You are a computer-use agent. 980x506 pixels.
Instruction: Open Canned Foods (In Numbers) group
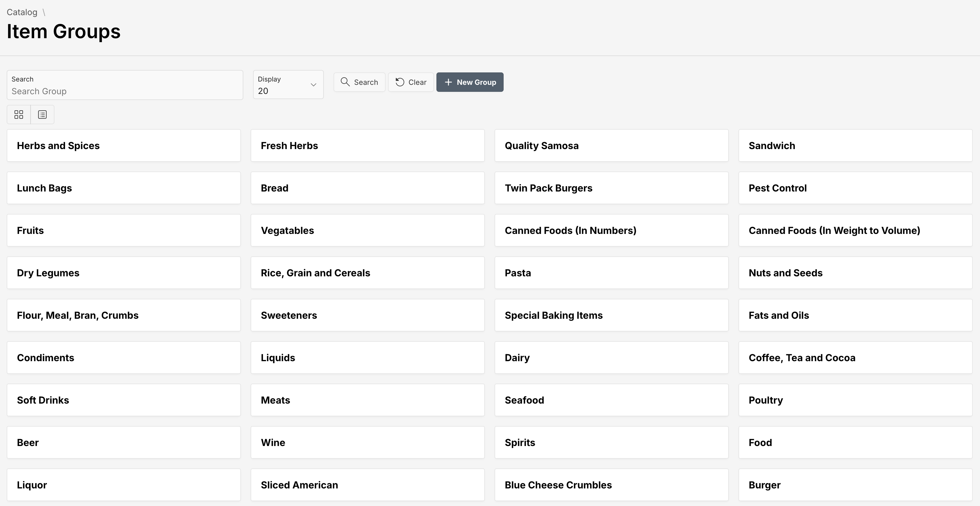tap(611, 230)
